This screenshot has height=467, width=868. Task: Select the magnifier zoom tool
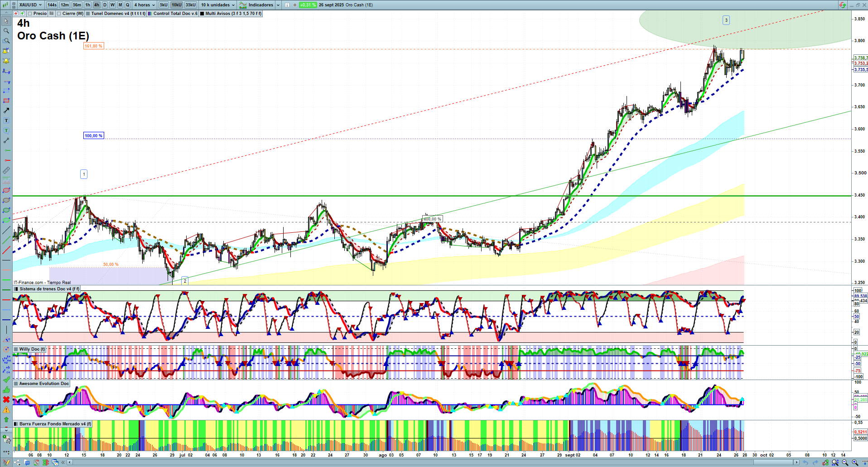(x=6, y=31)
